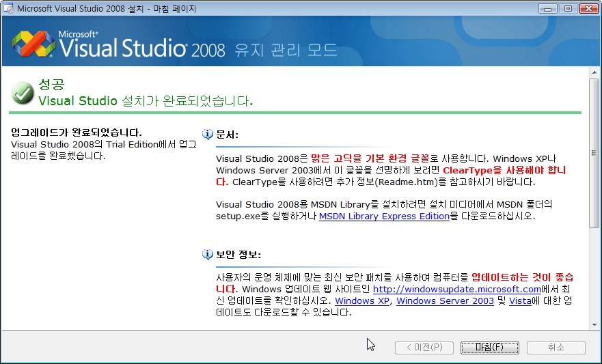Screen dimensions: 602x364
Task: Click the 보안 정보: section heading
Action: pos(238,255)
